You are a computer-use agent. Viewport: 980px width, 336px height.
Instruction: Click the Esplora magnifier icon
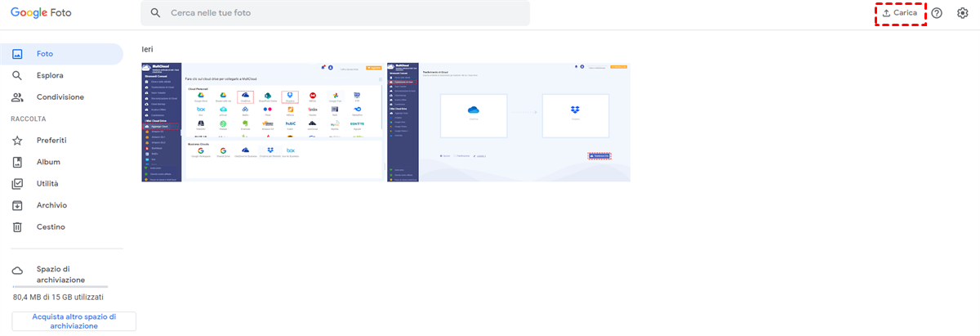(x=17, y=75)
